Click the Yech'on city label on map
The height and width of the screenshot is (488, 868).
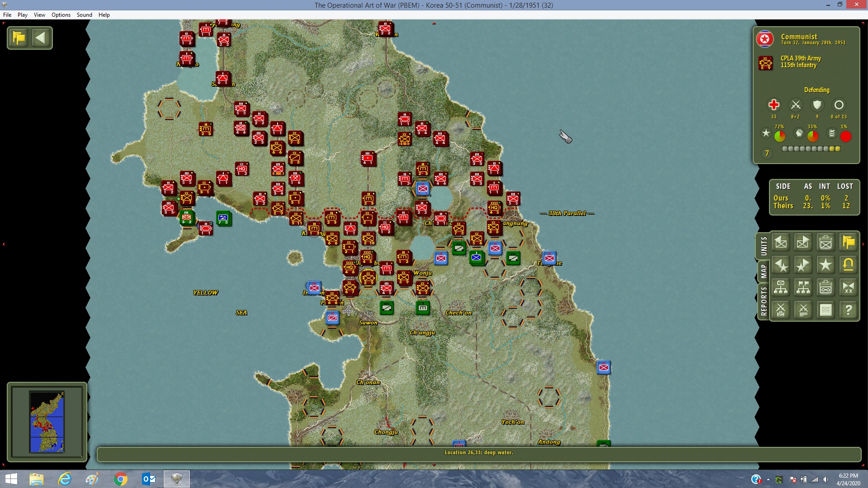513,422
